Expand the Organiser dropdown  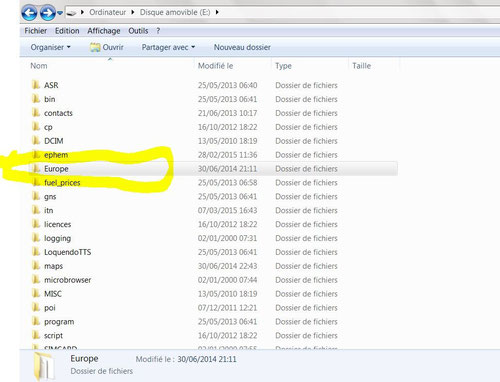click(x=50, y=47)
